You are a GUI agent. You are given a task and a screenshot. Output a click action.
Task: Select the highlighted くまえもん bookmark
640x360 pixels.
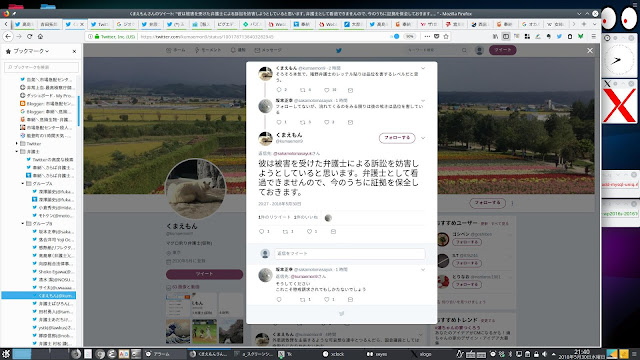[39, 296]
